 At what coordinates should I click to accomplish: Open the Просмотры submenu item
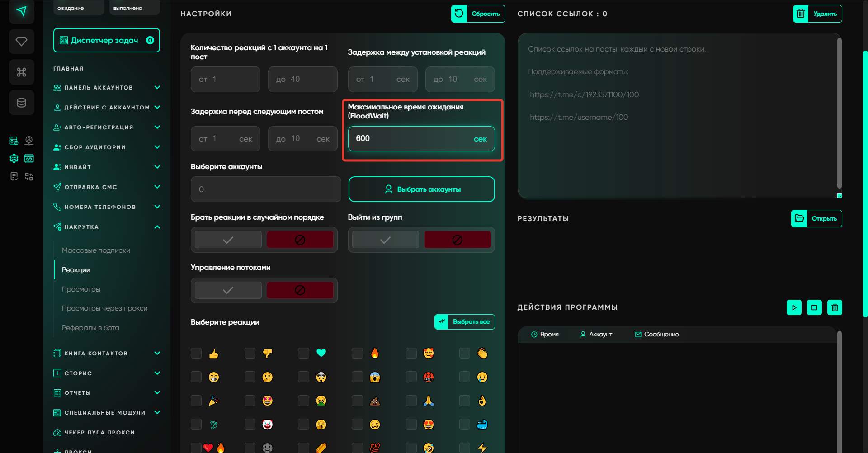pos(81,289)
